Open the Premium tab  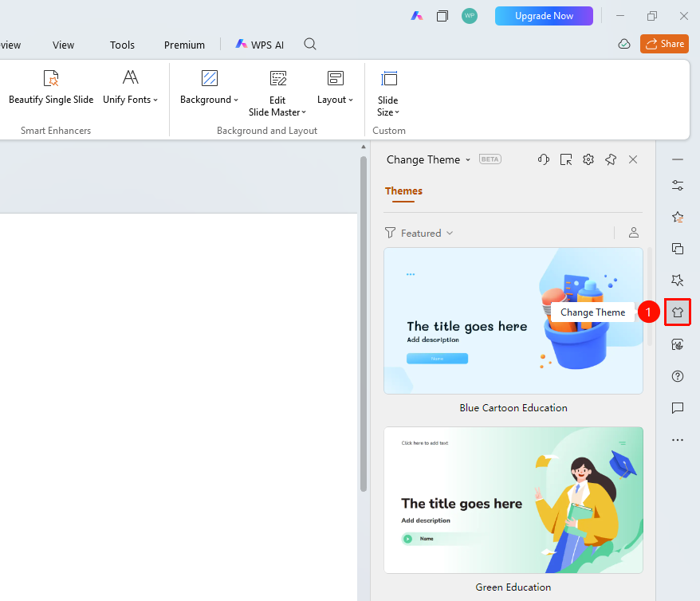tap(184, 45)
